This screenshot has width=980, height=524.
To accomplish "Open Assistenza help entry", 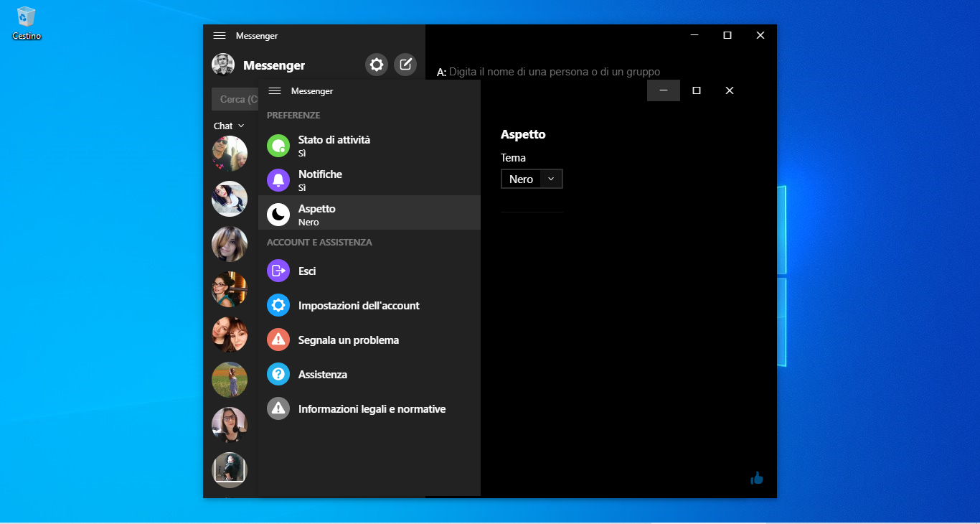I will [x=369, y=374].
